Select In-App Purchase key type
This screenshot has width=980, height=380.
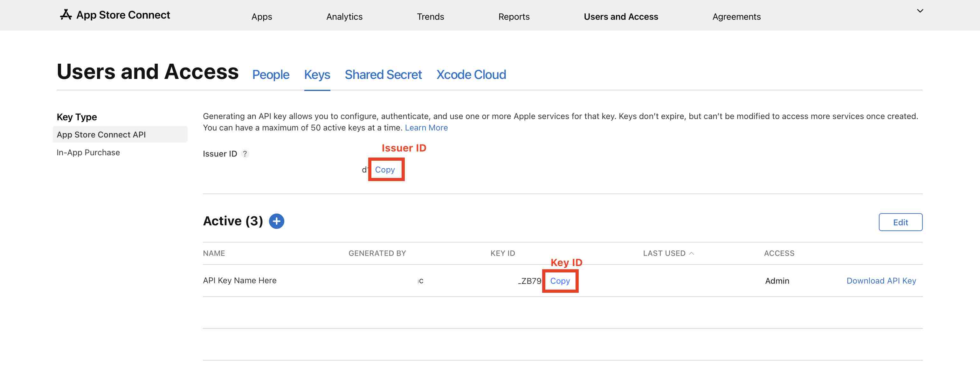(88, 153)
